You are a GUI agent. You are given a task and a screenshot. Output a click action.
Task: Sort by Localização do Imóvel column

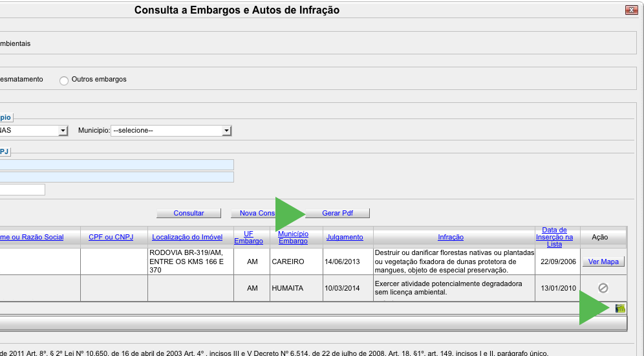click(x=188, y=237)
